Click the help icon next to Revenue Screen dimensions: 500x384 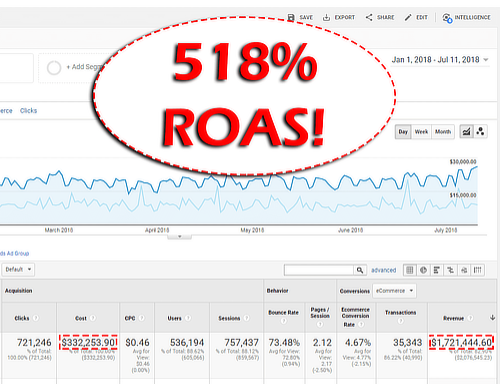(470, 318)
